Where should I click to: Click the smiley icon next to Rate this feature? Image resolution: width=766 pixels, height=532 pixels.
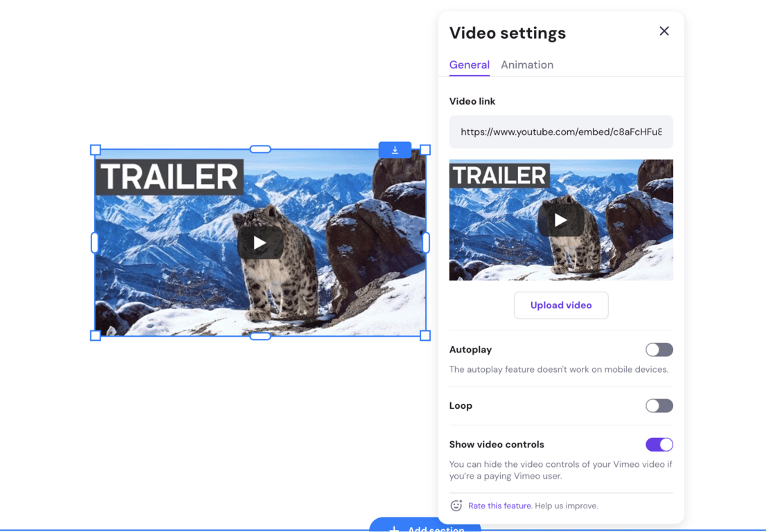click(456, 506)
